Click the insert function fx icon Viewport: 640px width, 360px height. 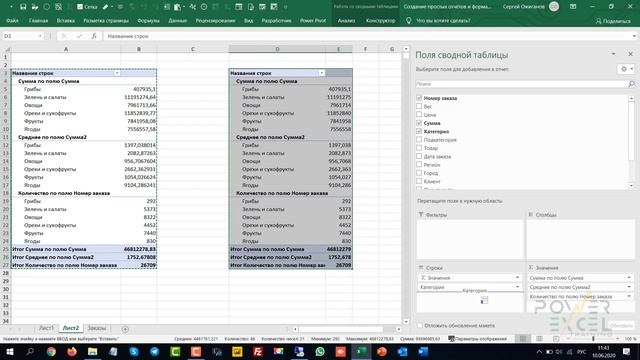pos(94,36)
